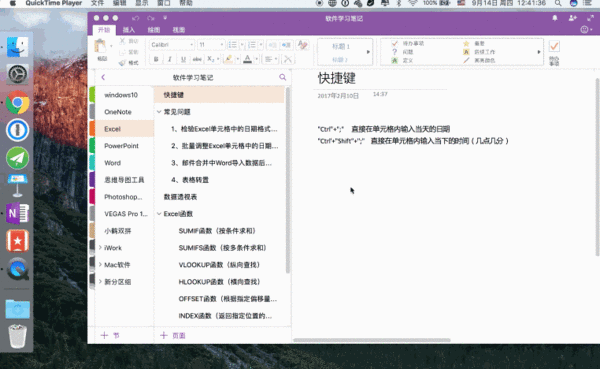
Task: Open OneNote from the Dock
Action: pos(17,213)
